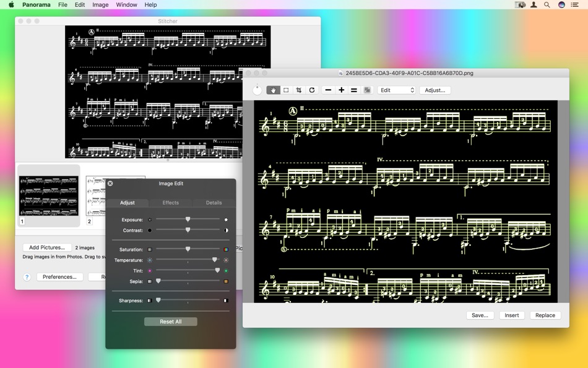Open Preferences... in Stitcher window
Image resolution: width=588 pixels, height=368 pixels.
[x=59, y=277]
